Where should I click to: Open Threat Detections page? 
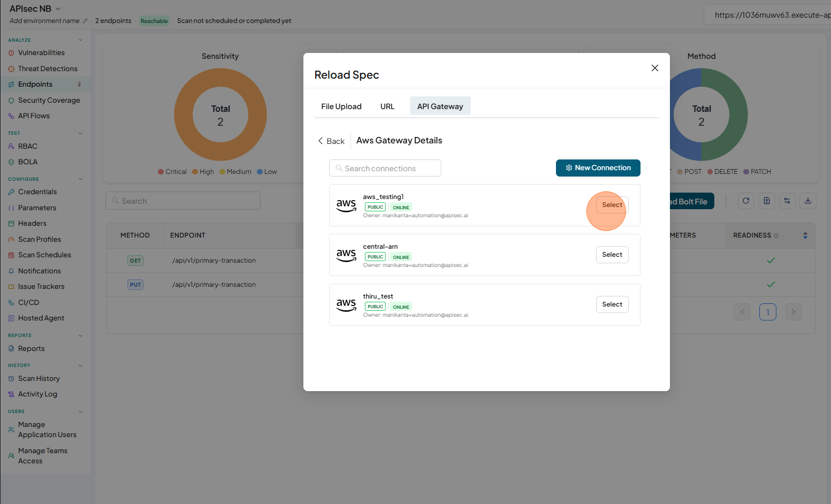48,68
